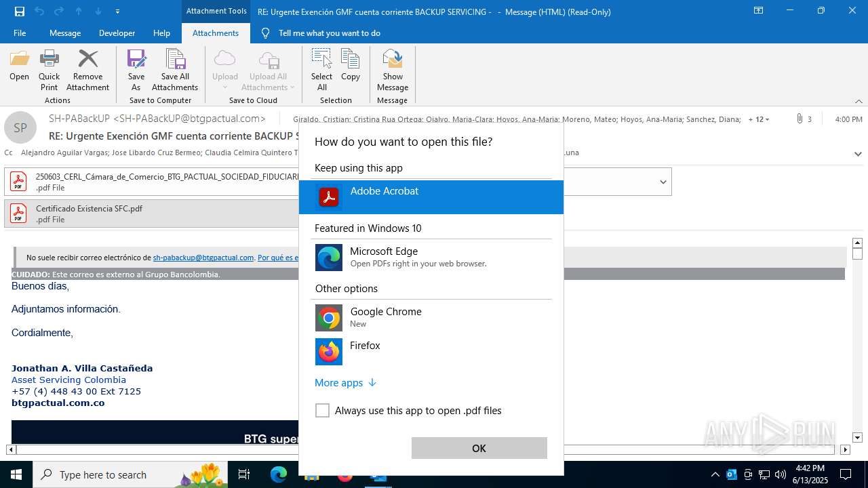
Task: Check Always use this app for .pdf
Action: click(323, 411)
